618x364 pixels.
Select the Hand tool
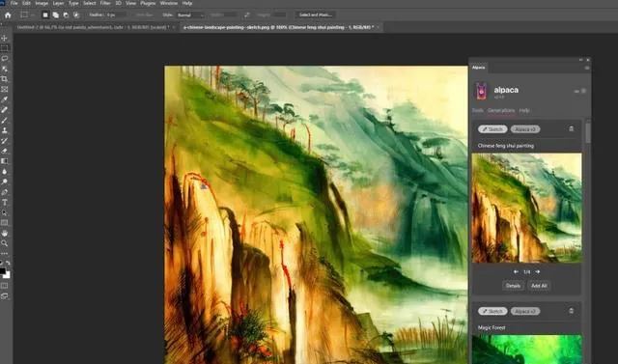pos(4,234)
